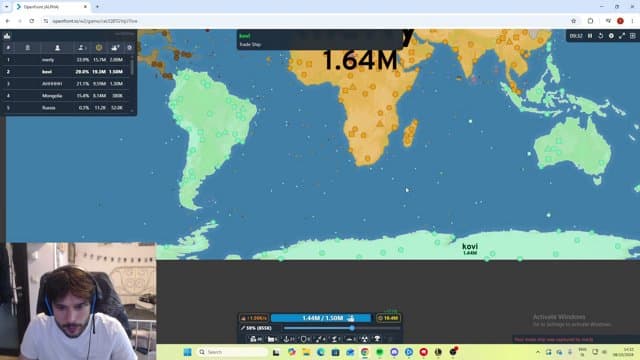Open game settings gear icon
Viewport: 640px width, 360px height.
(x=611, y=36)
